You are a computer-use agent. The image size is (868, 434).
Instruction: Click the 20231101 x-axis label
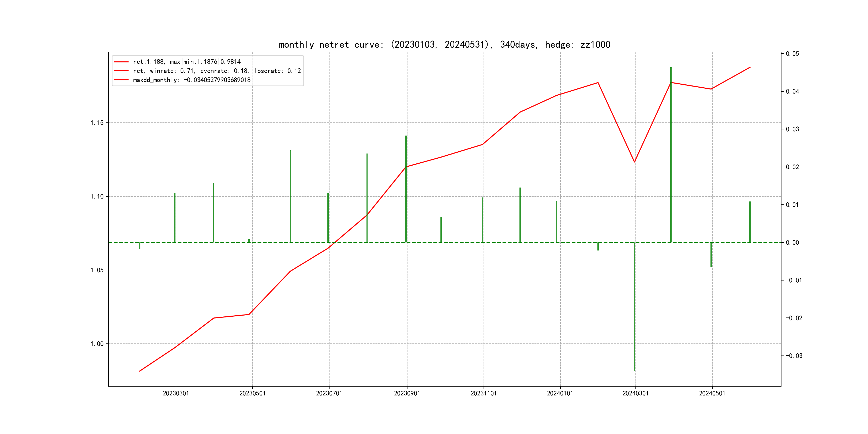click(483, 393)
